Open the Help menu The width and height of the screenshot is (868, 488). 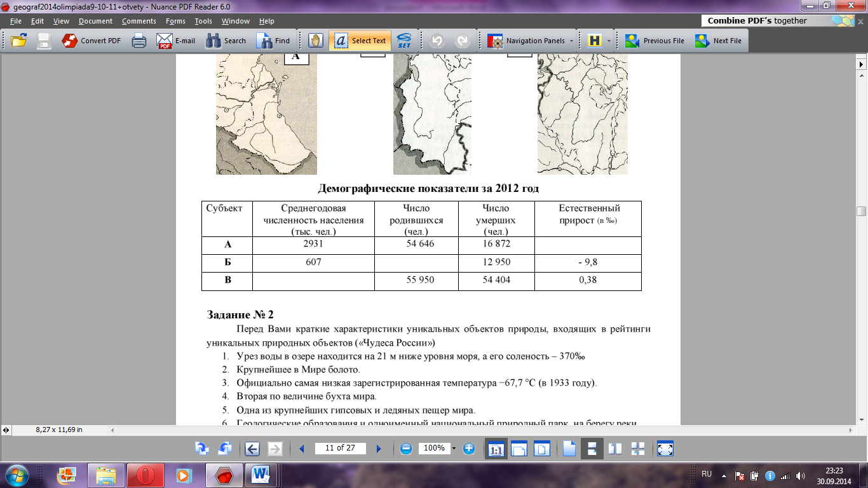pyautogui.click(x=267, y=21)
